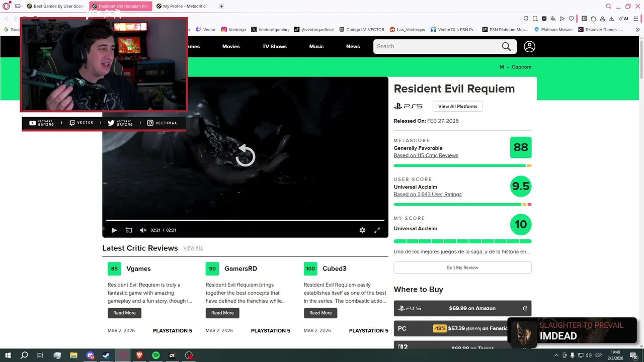Click the My Score 10 badge
The height and width of the screenshot is (362, 644).
point(521,224)
